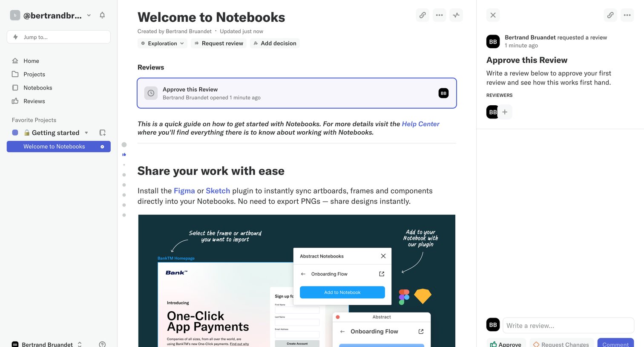Close the review side panel
Viewport: 644px width, 347px height.
click(493, 15)
